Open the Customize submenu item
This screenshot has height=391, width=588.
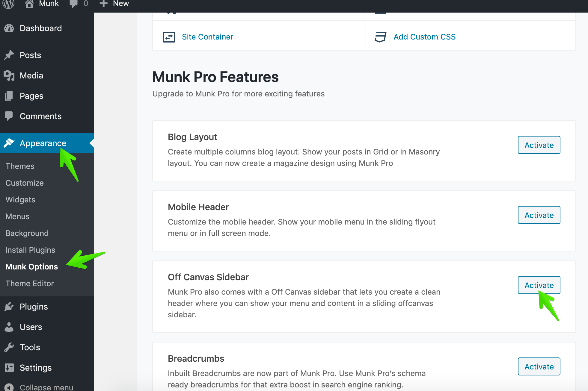[x=25, y=183]
